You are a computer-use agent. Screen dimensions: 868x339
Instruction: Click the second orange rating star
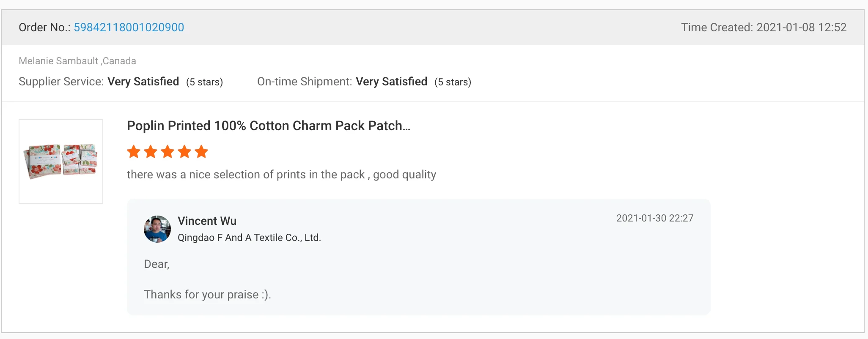coord(151,151)
